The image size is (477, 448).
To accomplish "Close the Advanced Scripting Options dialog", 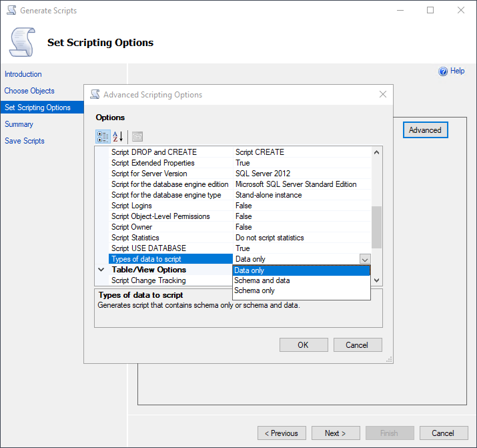I will tap(383, 94).
